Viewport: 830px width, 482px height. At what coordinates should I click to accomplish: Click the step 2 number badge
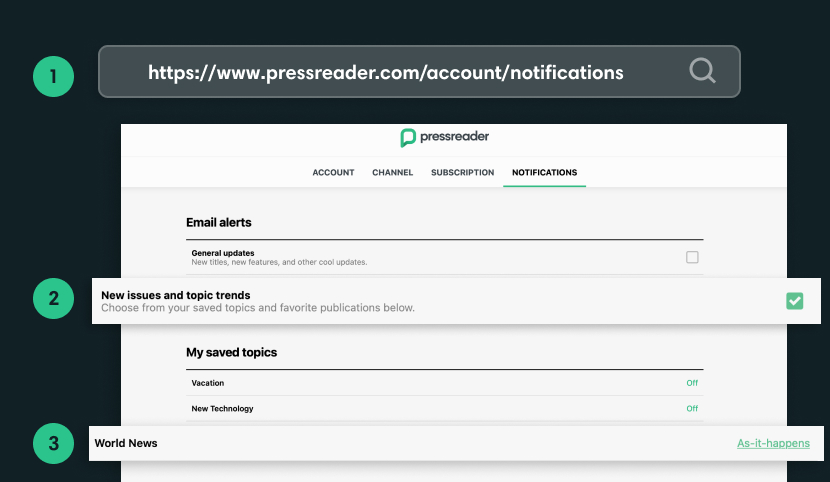(54, 298)
